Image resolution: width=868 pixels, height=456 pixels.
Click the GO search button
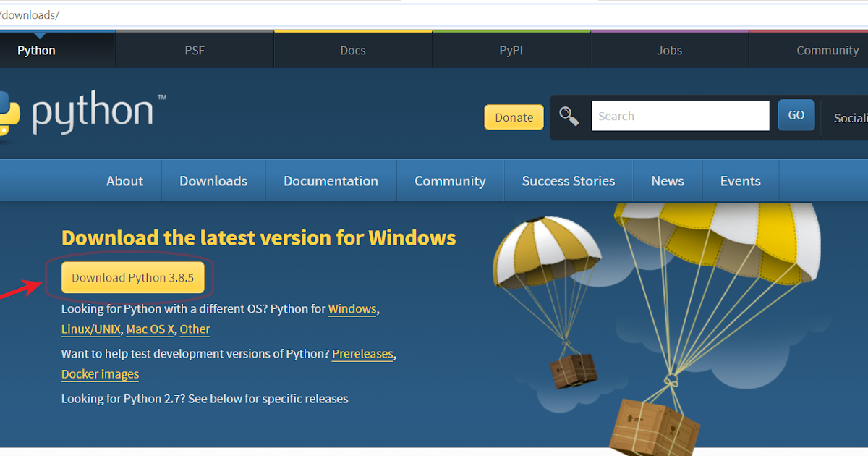pos(796,114)
